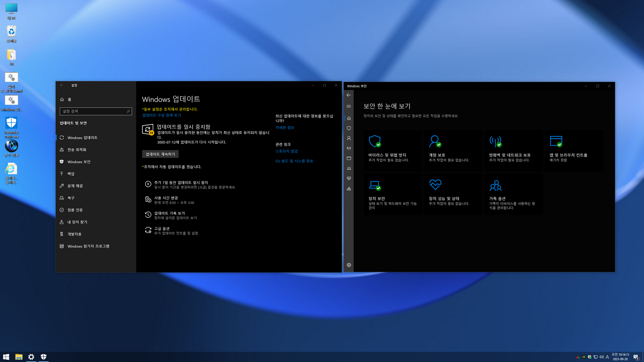Open 앱 및 브라우저 컨트롤 tile
Screen dimensions: 644x362
[574, 150]
